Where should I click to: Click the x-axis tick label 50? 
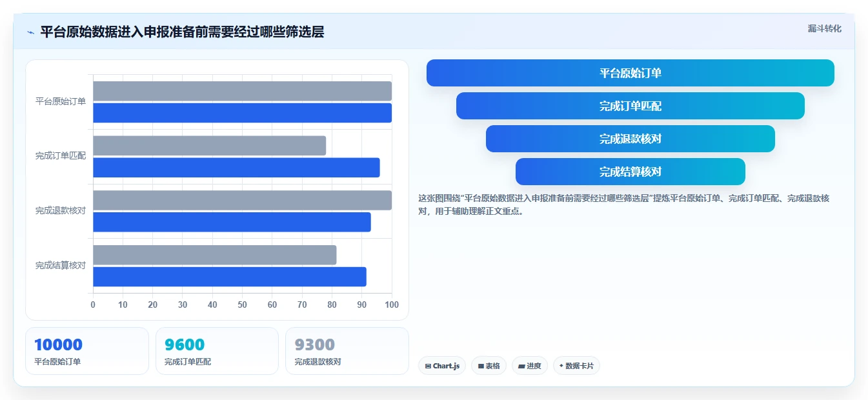point(242,305)
